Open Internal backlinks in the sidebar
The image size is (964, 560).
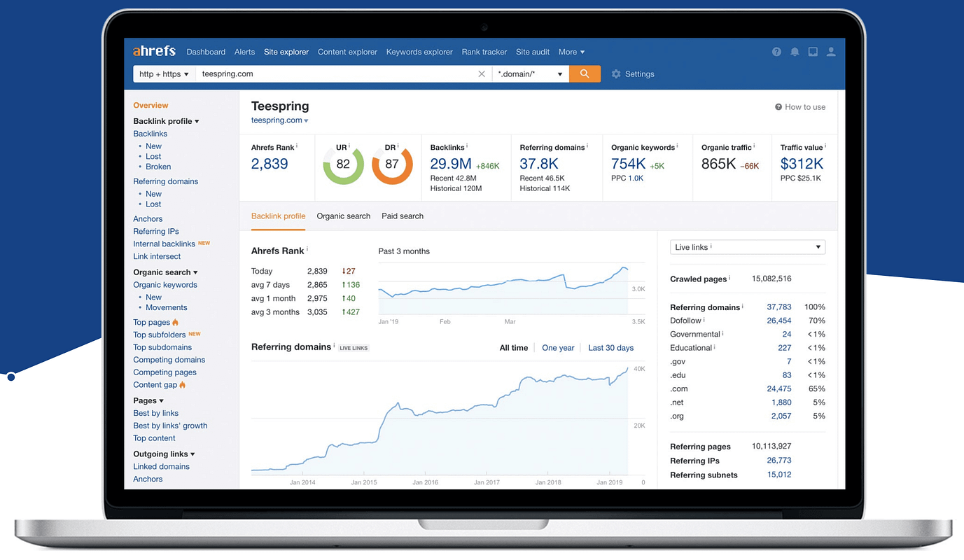(x=165, y=244)
